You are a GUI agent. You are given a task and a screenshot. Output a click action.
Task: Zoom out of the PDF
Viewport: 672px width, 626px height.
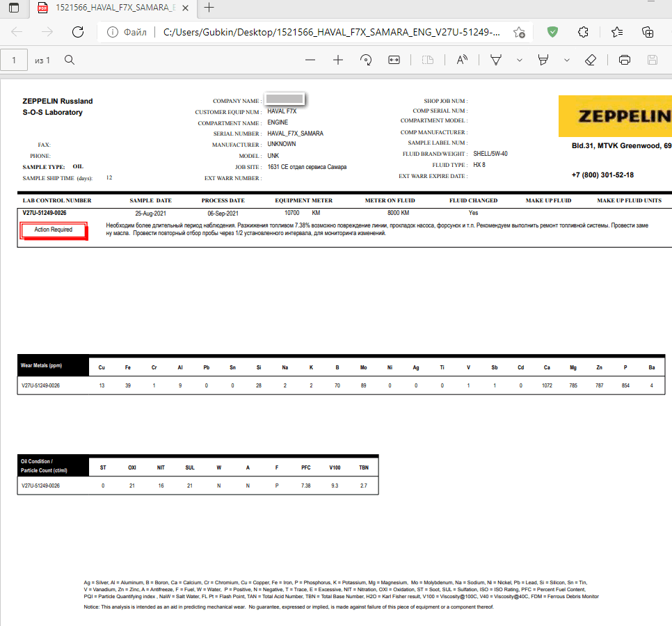click(x=310, y=60)
